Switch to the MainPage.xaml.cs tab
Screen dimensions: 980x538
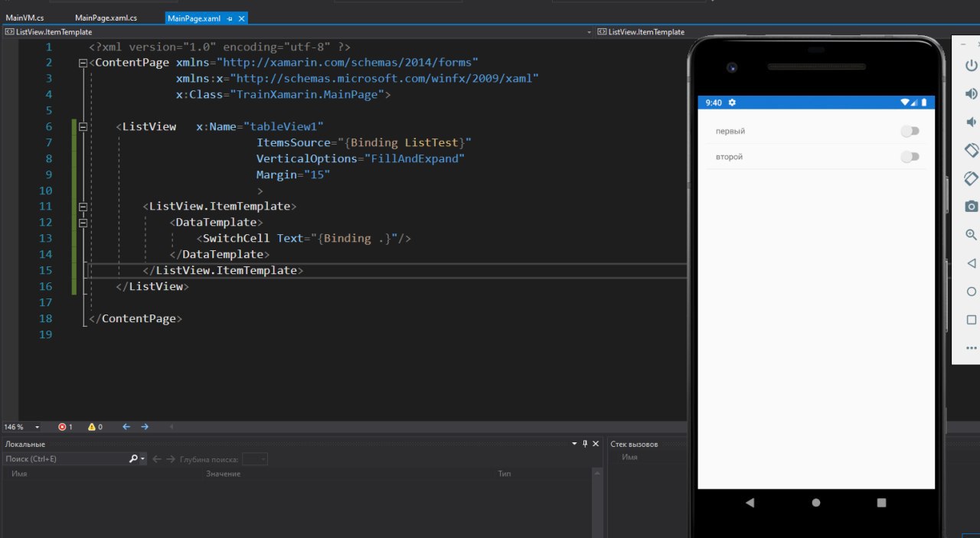pos(106,18)
